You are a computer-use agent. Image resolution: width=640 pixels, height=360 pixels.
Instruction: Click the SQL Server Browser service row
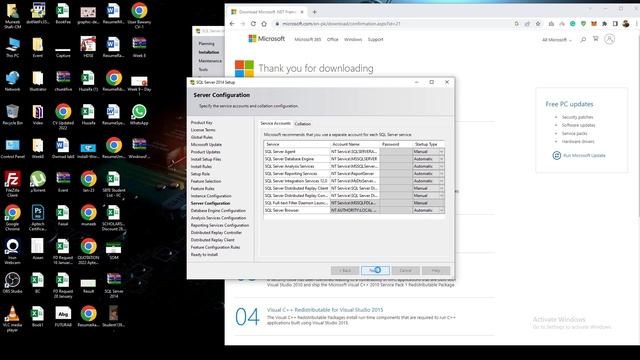354,210
